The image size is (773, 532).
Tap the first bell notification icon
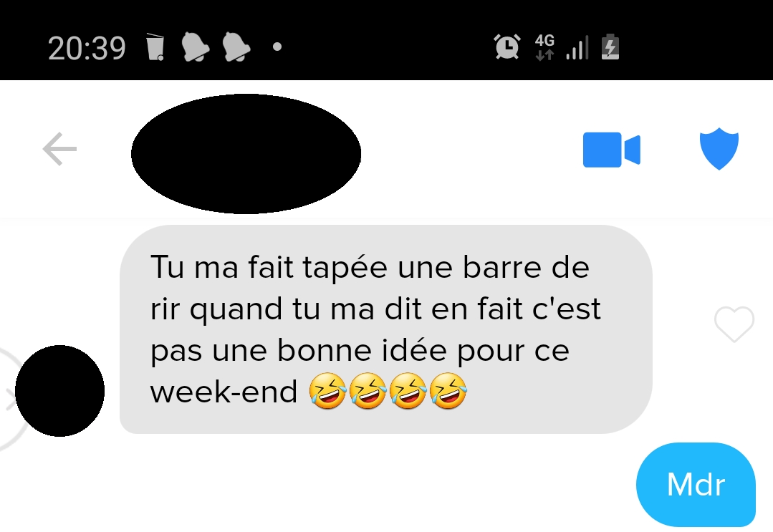click(196, 47)
